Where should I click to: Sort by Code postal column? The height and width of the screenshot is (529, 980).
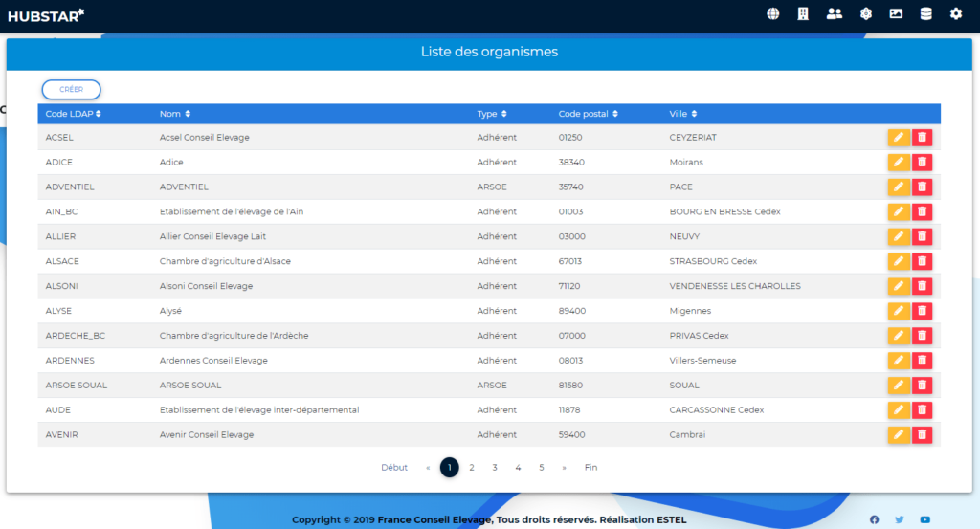589,114
